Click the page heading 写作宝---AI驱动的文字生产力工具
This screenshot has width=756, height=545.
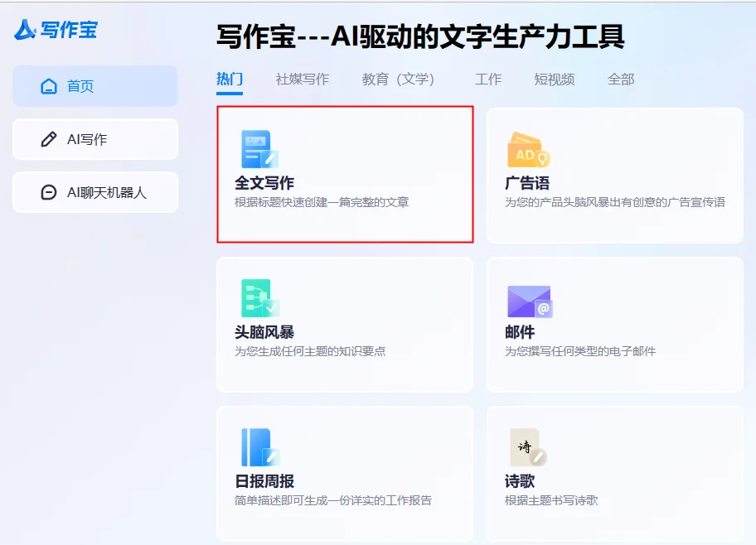pos(420,36)
